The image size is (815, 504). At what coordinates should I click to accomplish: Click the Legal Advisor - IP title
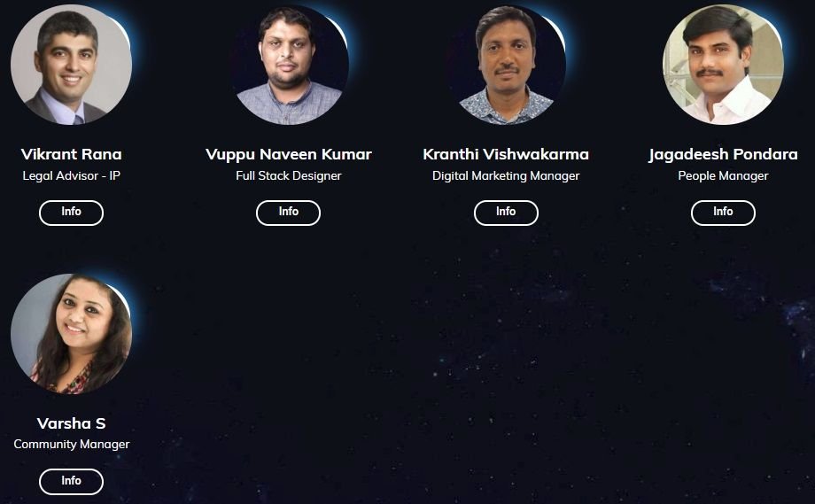71,176
